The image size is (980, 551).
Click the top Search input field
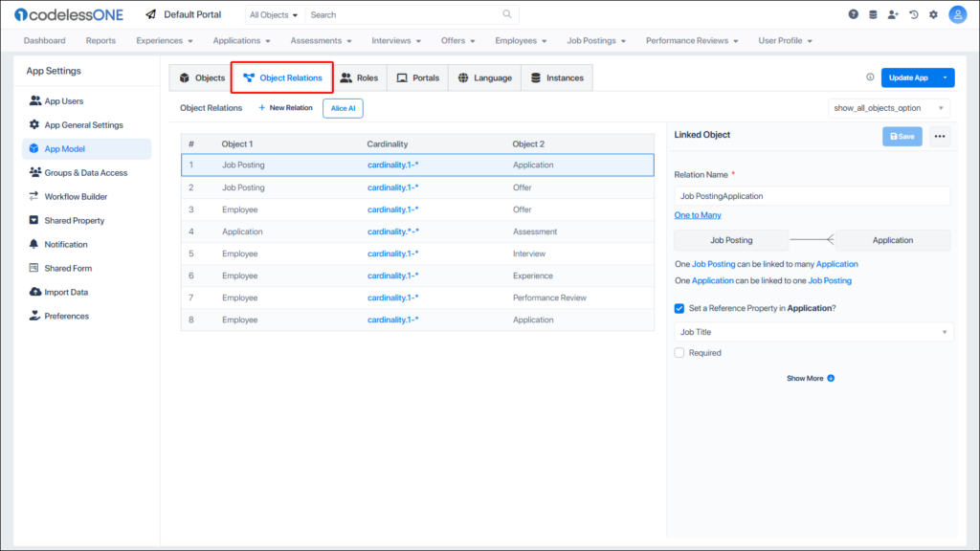point(412,15)
